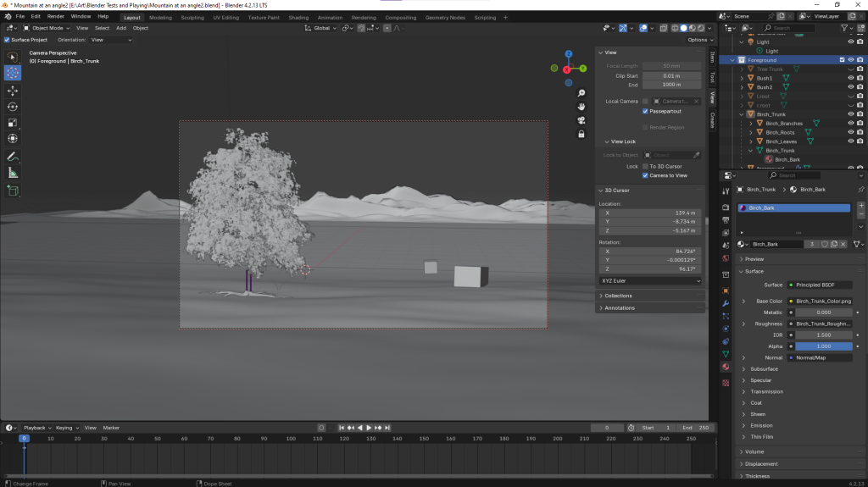Switch to the Shading workspace tab
This screenshot has width=868, height=487.
click(x=298, y=18)
